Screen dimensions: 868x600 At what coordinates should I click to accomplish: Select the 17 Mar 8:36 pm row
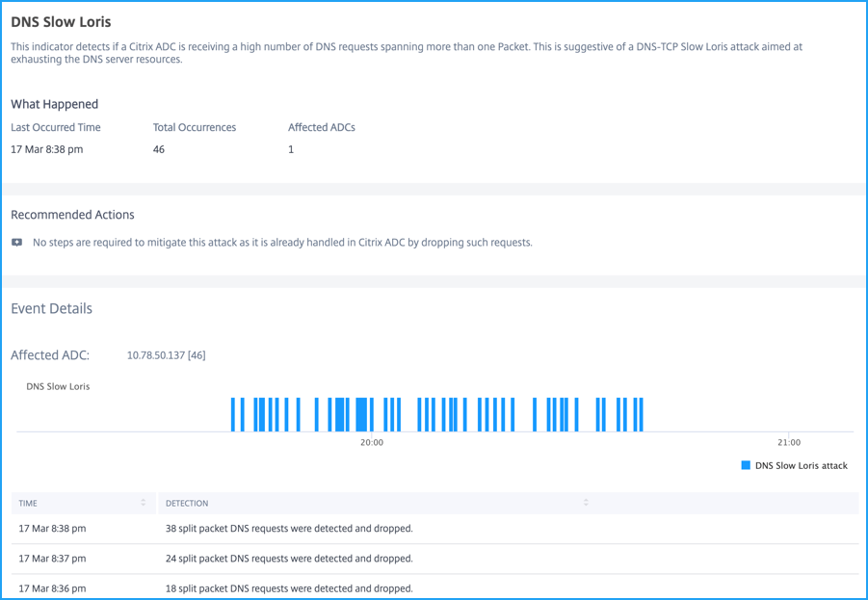pos(434,587)
